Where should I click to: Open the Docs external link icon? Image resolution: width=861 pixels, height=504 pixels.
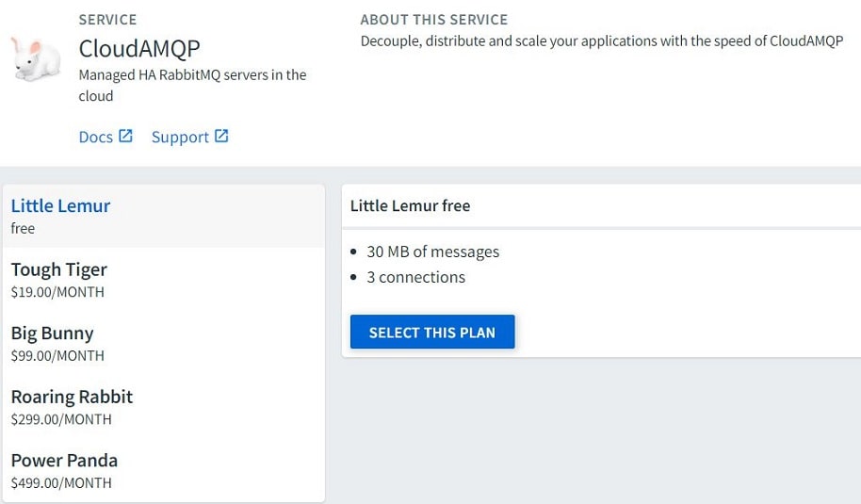coord(125,136)
